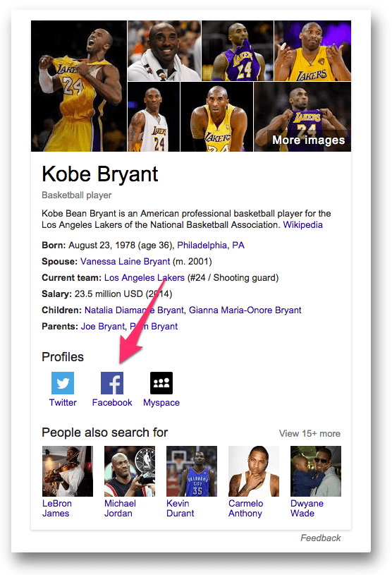Click the Profiles section heading
The image size is (392, 575).
[63, 357]
